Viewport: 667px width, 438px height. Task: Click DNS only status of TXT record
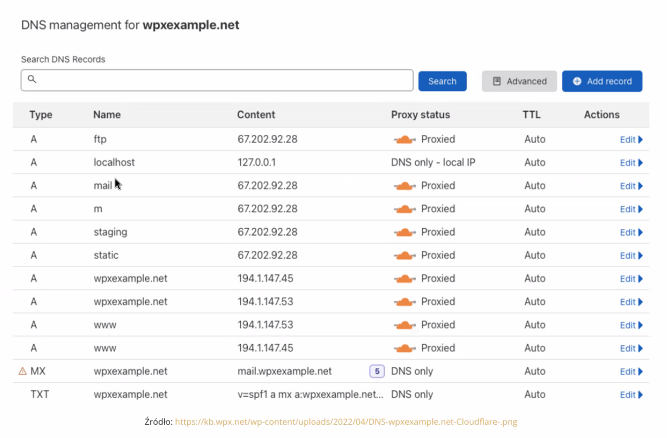pos(412,395)
